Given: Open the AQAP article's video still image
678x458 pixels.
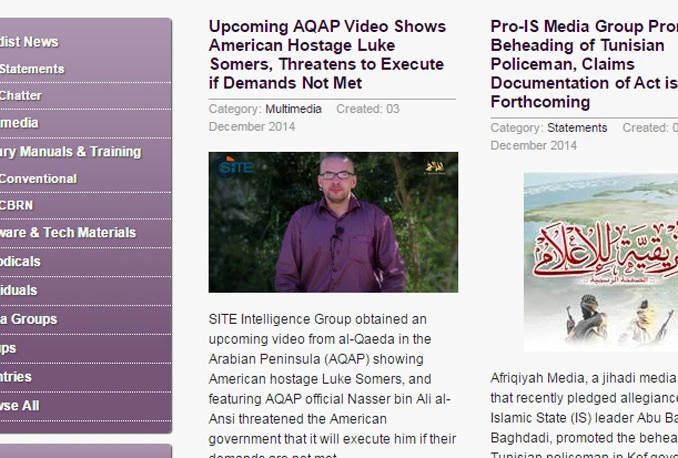Looking at the screenshot, I should tap(333, 222).
